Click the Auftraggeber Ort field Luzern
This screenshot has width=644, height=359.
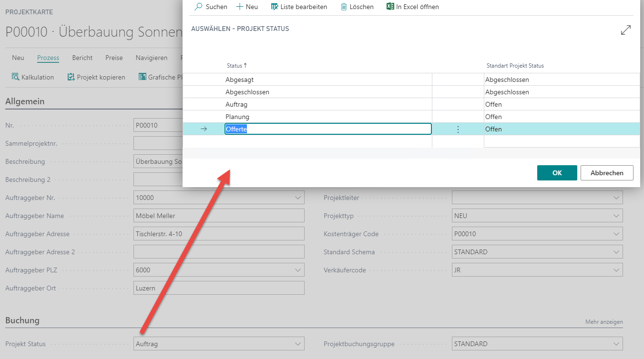tap(219, 288)
